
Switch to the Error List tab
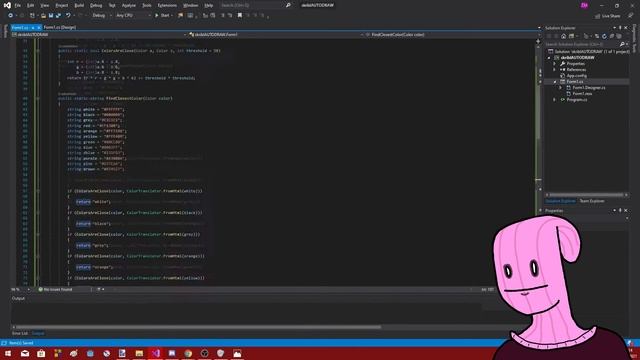click(x=20, y=333)
